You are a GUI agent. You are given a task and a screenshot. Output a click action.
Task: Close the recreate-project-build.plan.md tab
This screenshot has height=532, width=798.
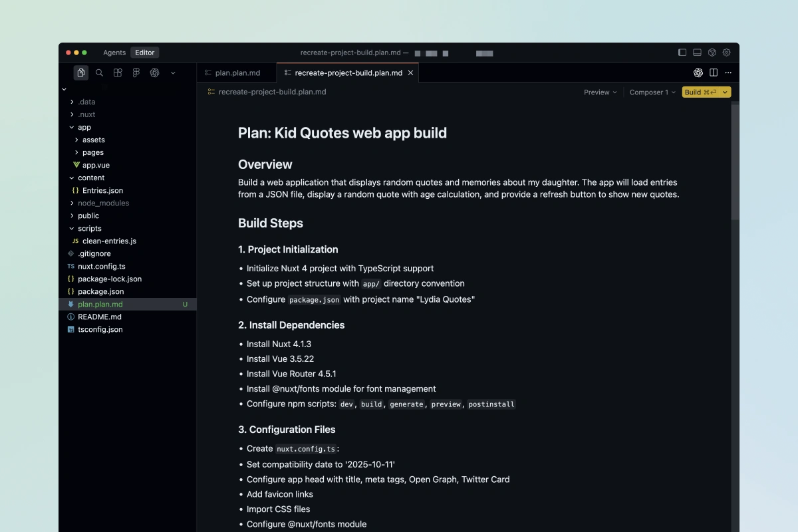tap(410, 72)
